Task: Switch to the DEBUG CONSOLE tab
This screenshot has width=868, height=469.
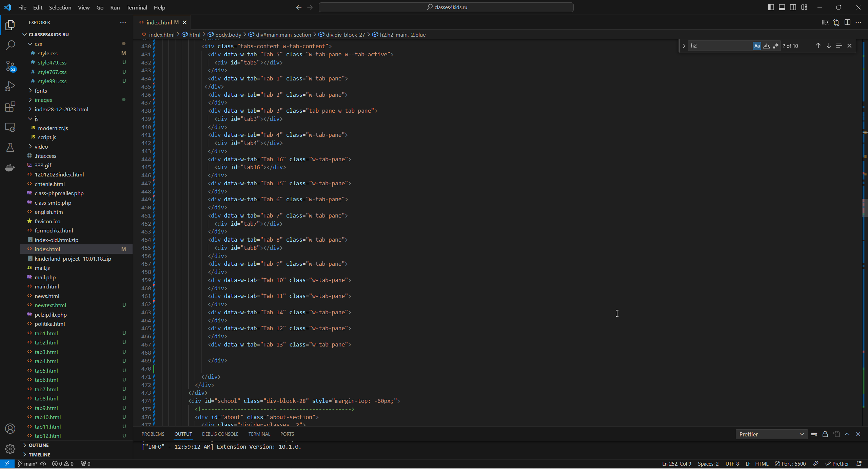Action: pyautogui.click(x=220, y=434)
